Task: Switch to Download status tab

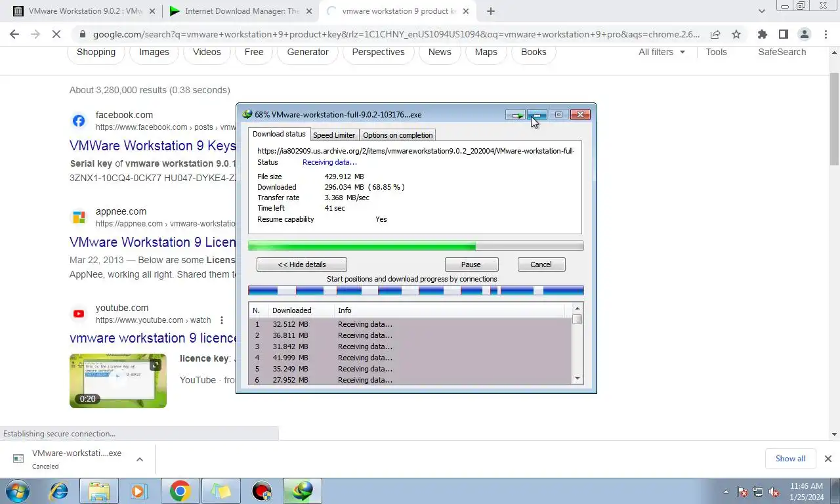Action: 279,134
